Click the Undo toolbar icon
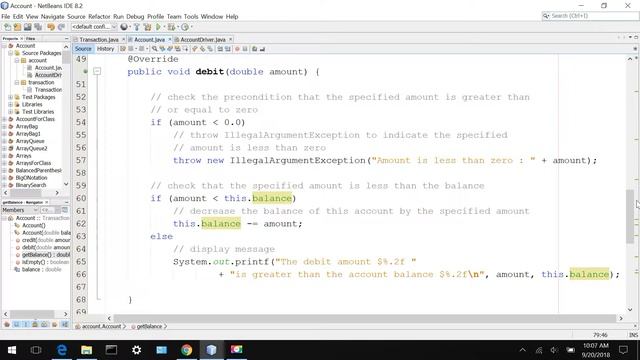This screenshot has width=640, height=360. pos(51,27)
